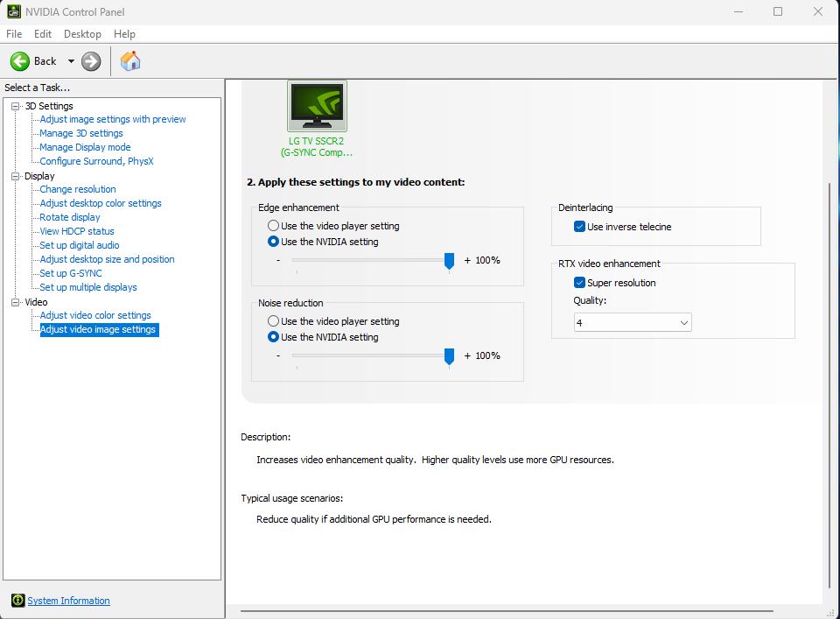Image resolution: width=840 pixels, height=619 pixels.
Task: Open the File menu
Action: (14, 34)
